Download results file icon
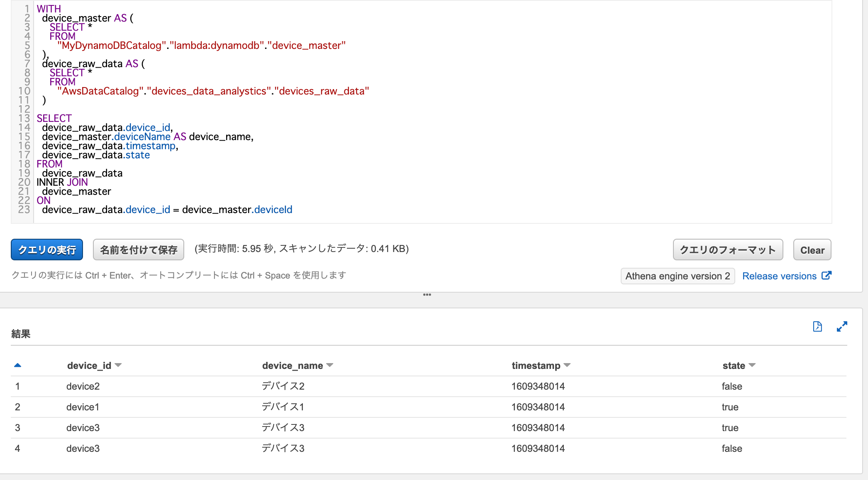The width and height of the screenshot is (868, 480). [x=817, y=327]
